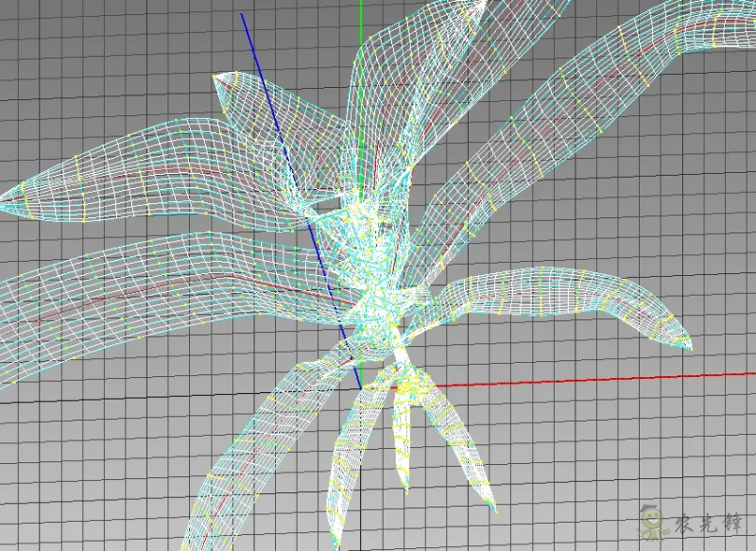
Task: Click the green mascot watermark logo
Action: coord(651,521)
